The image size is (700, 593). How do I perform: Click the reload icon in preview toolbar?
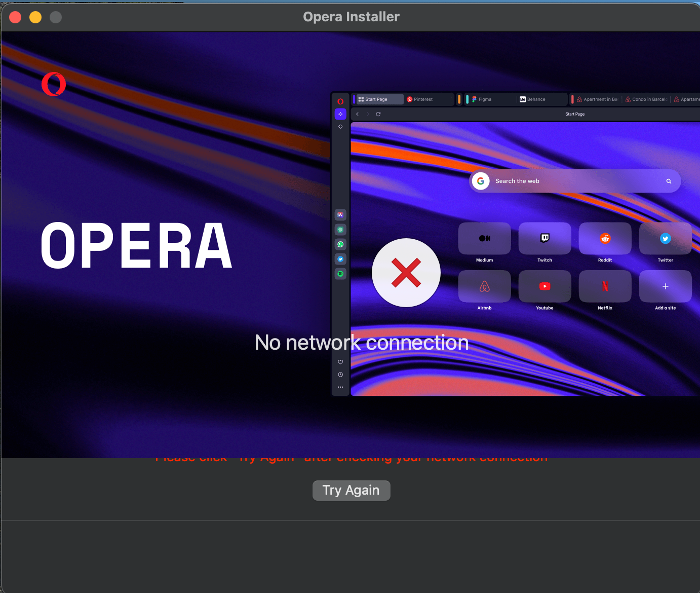click(x=378, y=114)
